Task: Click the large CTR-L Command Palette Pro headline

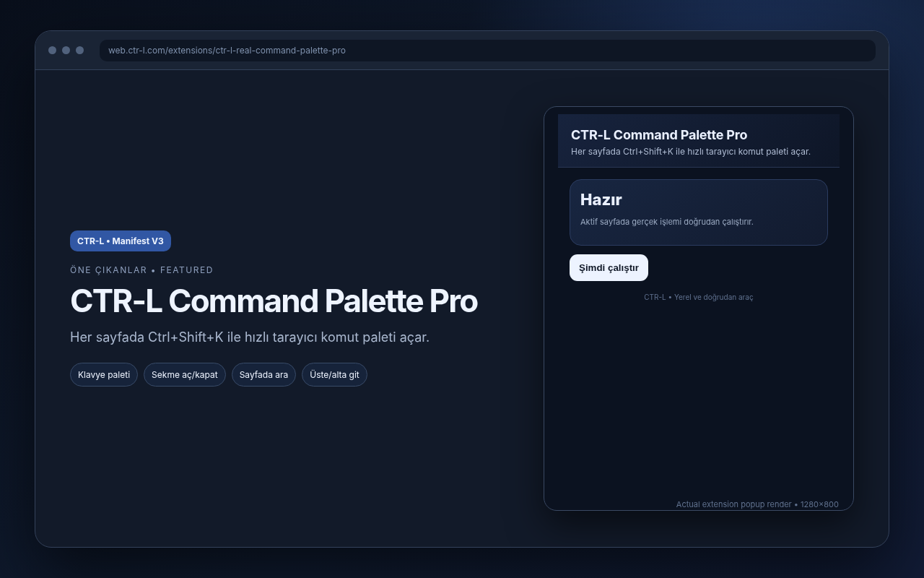Action: pyautogui.click(x=274, y=301)
